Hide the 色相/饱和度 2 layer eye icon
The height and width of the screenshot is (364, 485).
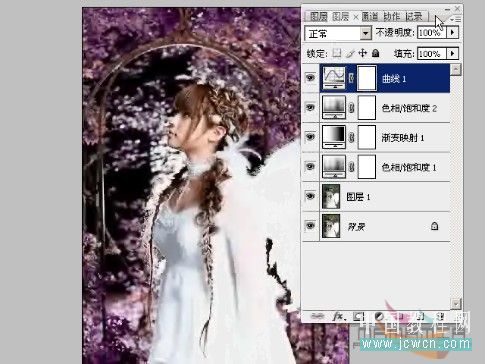click(x=310, y=107)
